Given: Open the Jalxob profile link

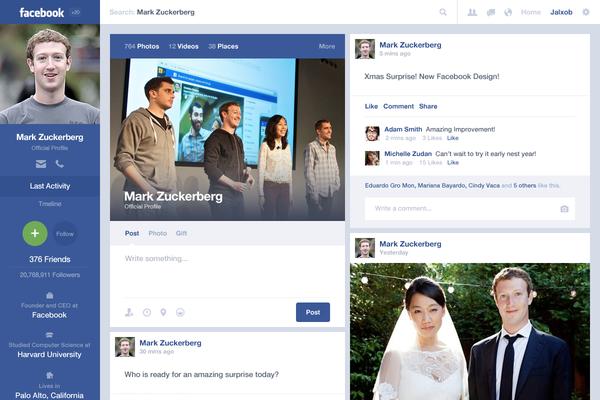Looking at the screenshot, I should pyautogui.click(x=561, y=12).
